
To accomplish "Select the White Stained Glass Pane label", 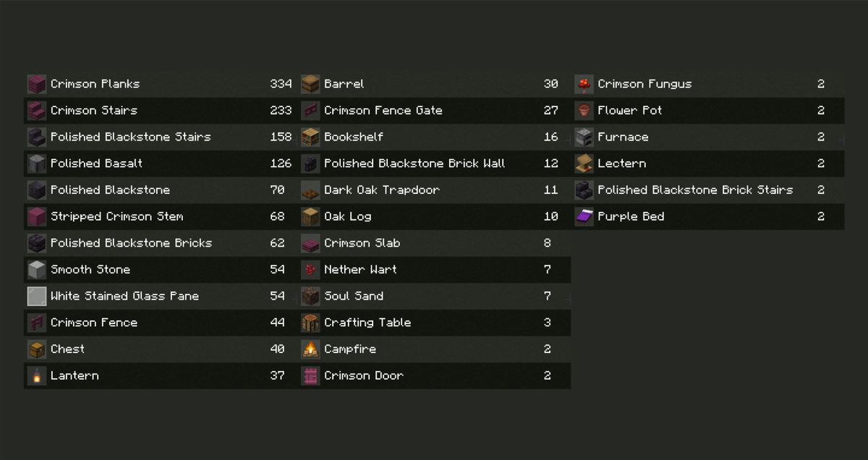I will pos(124,296).
